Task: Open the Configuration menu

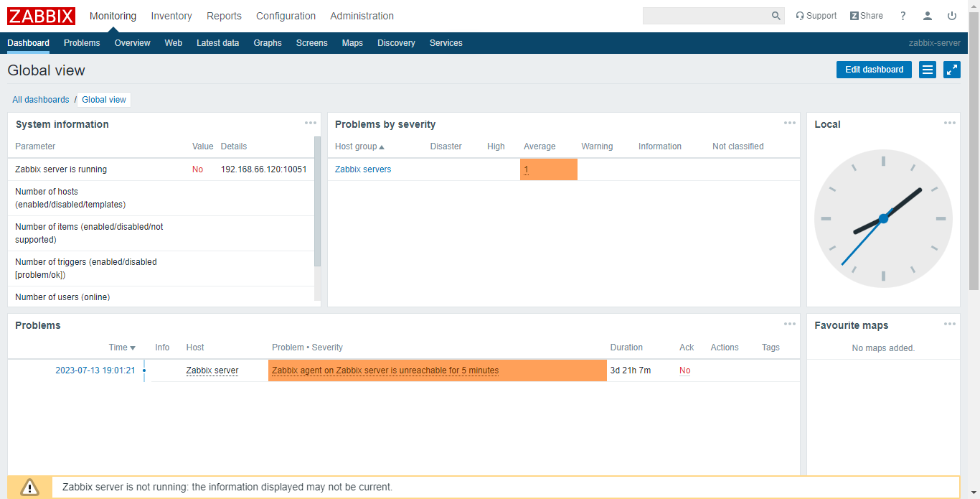Action: click(x=286, y=16)
